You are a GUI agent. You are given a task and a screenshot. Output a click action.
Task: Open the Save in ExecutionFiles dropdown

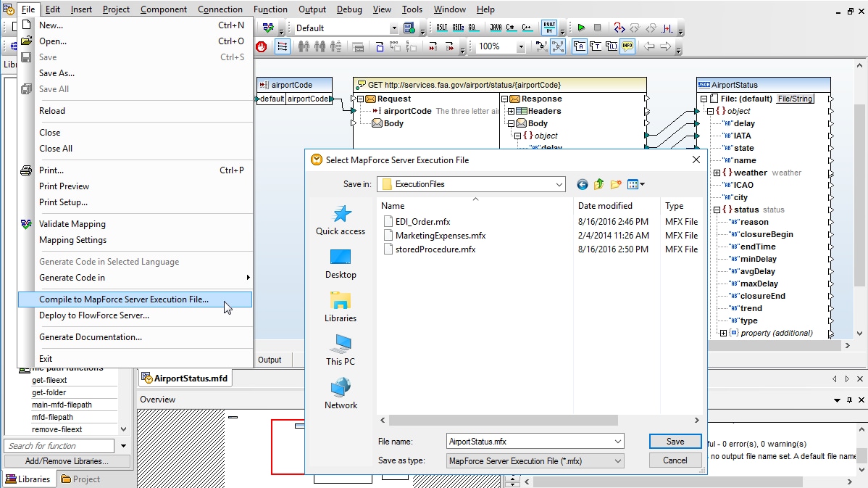click(x=559, y=184)
